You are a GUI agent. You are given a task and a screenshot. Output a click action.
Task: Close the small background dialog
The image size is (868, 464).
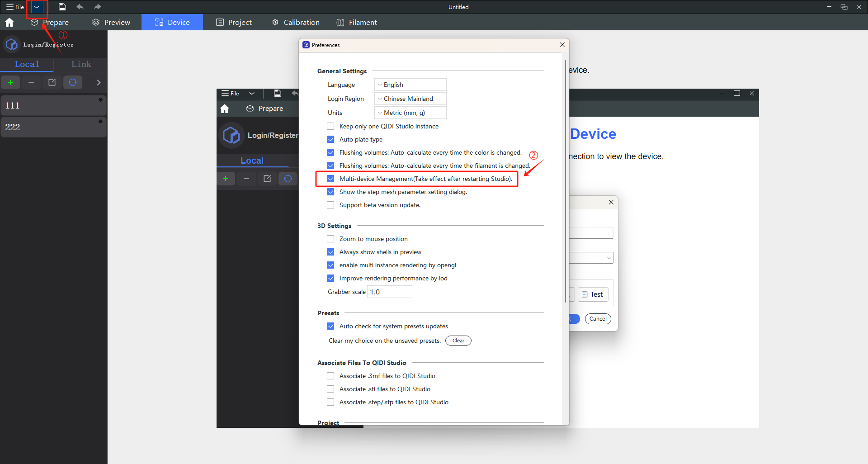pos(611,202)
